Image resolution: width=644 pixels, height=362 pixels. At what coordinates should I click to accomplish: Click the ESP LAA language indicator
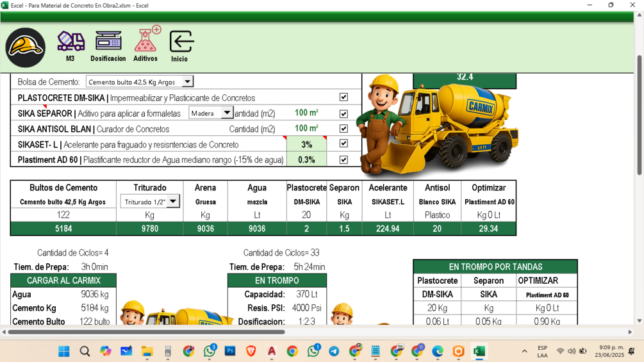click(x=542, y=351)
